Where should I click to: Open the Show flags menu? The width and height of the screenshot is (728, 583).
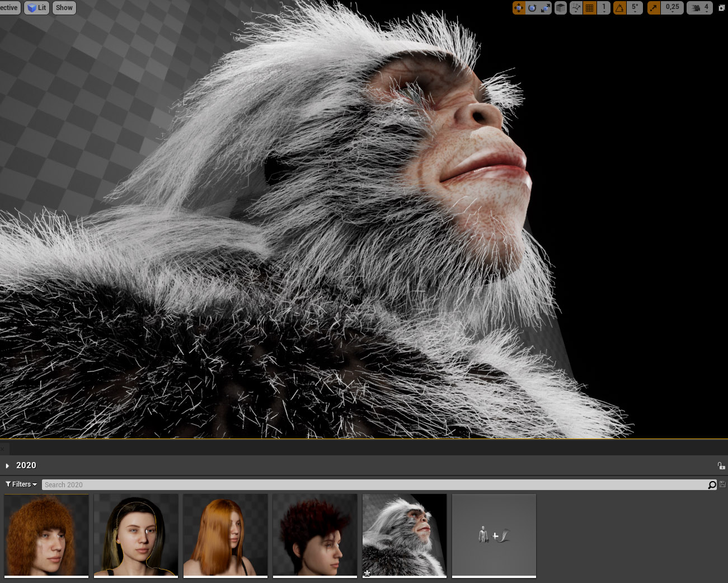click(x=64, y=8)
